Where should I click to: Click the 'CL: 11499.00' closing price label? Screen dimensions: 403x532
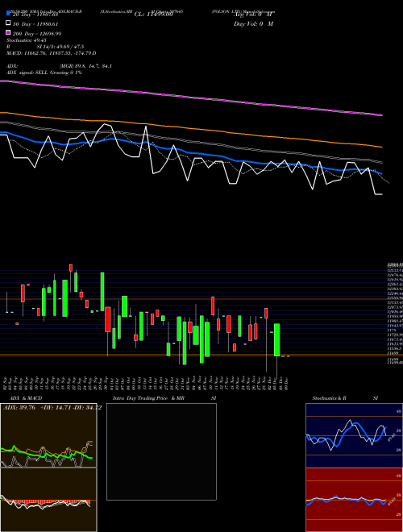click(x=154, y=15)
